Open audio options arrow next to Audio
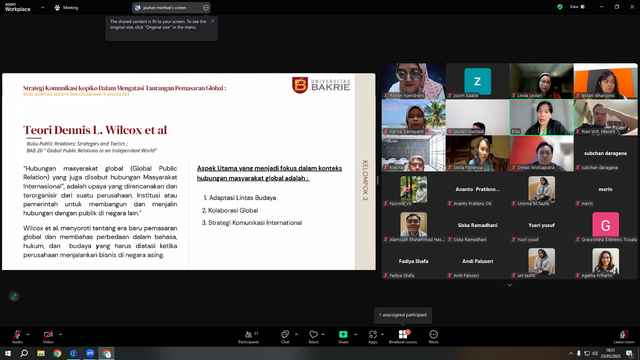The height and width of the screenshot is (360, 640). click(28, 334)
